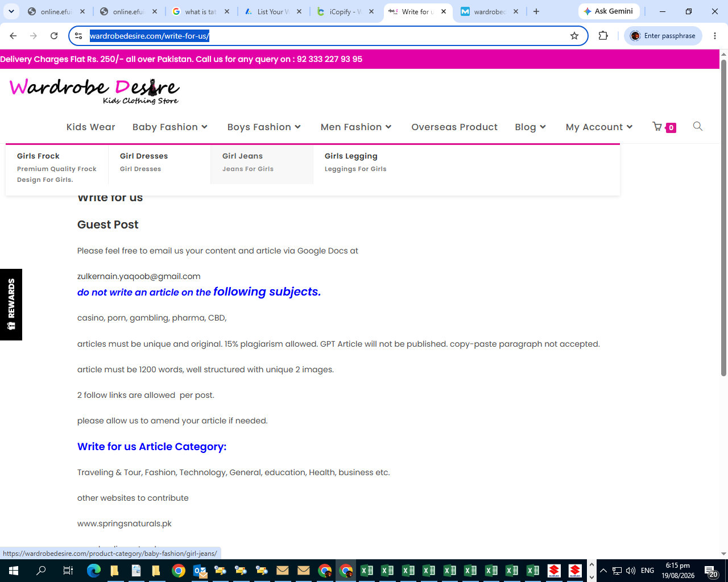The image size is (728, 582).
Task: Open the Overseas Product page
Action: tap(454, 127)
